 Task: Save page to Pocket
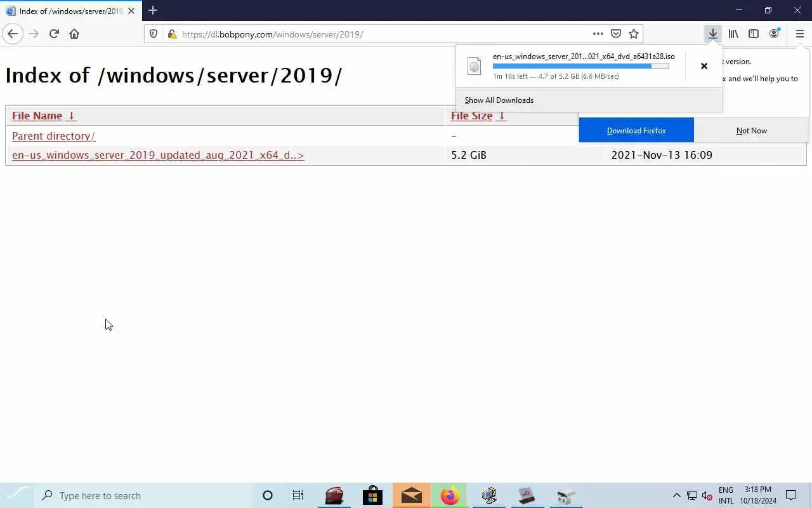tap(615, 34)
